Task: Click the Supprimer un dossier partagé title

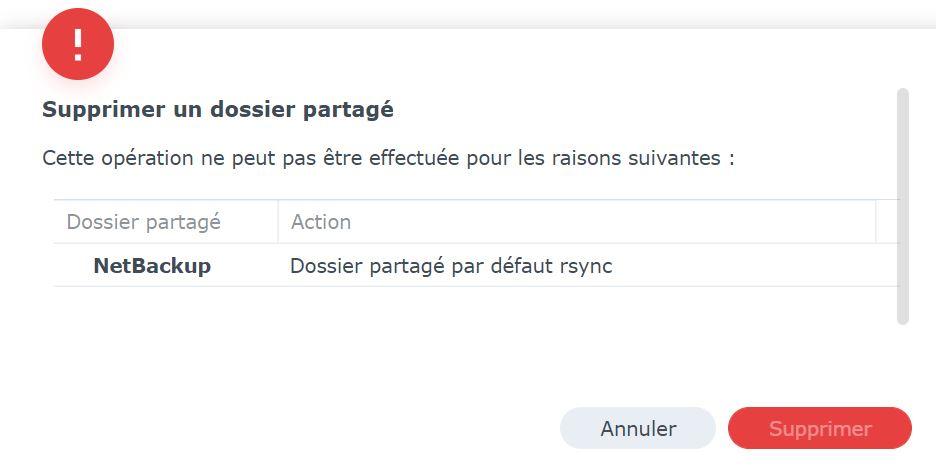Action: (218, 110)
